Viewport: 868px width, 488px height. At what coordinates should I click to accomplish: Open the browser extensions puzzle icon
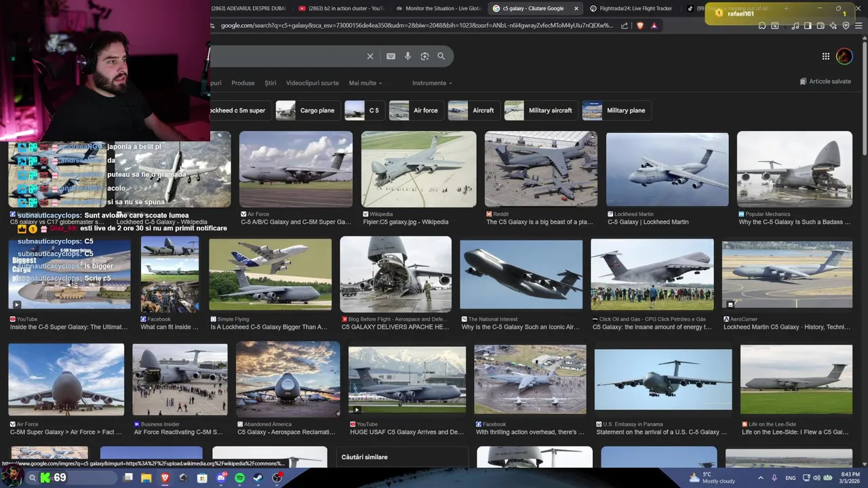[762, 26]
